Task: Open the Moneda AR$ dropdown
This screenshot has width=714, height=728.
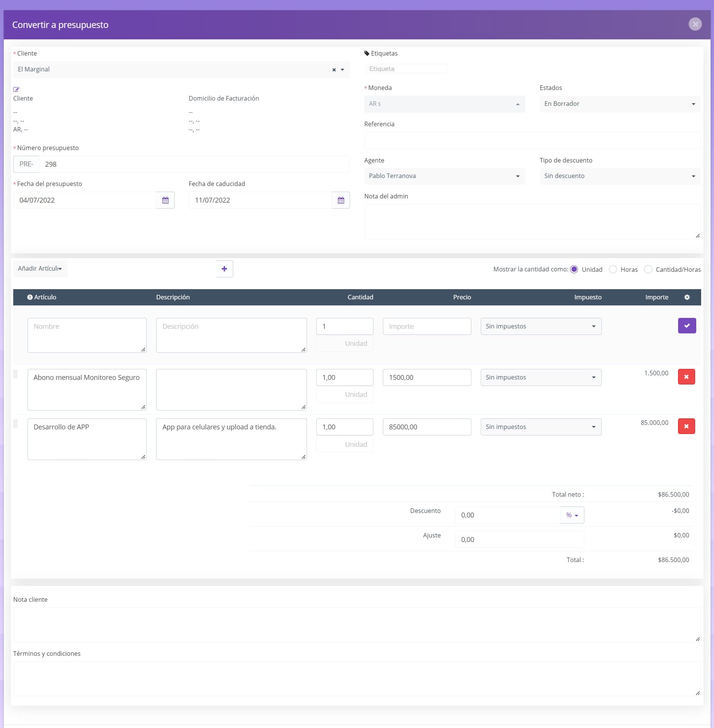Action: click(445, 104)
